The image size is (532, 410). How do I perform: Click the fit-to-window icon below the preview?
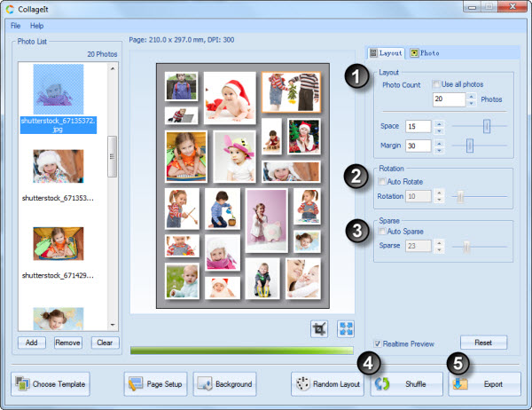[x=343, y=328]
